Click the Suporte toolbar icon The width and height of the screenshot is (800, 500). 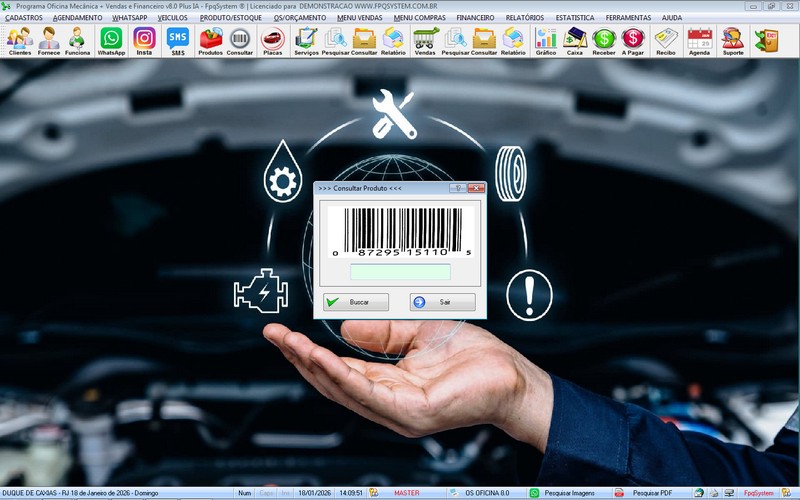pos(733,40)
